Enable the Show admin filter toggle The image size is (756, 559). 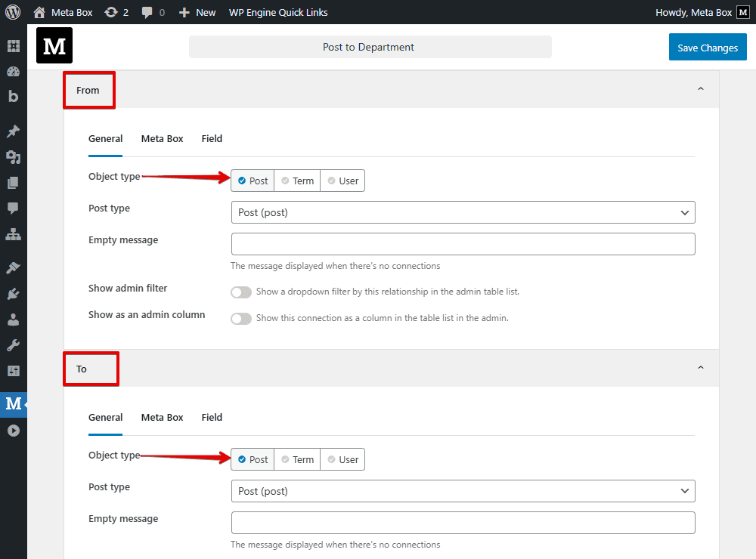point(241,292)
